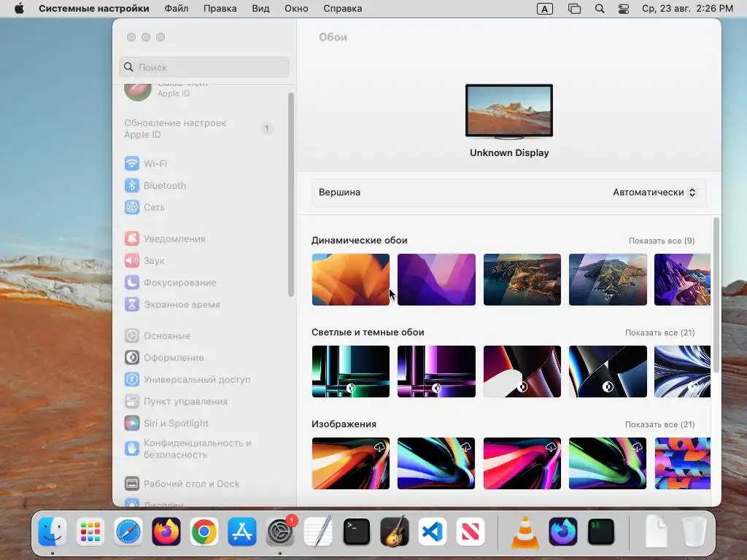The height and width of the screenshot is (560, 747).
Task: Select the purple Monterey dynamic wallpaper
Action: [436, 279]
